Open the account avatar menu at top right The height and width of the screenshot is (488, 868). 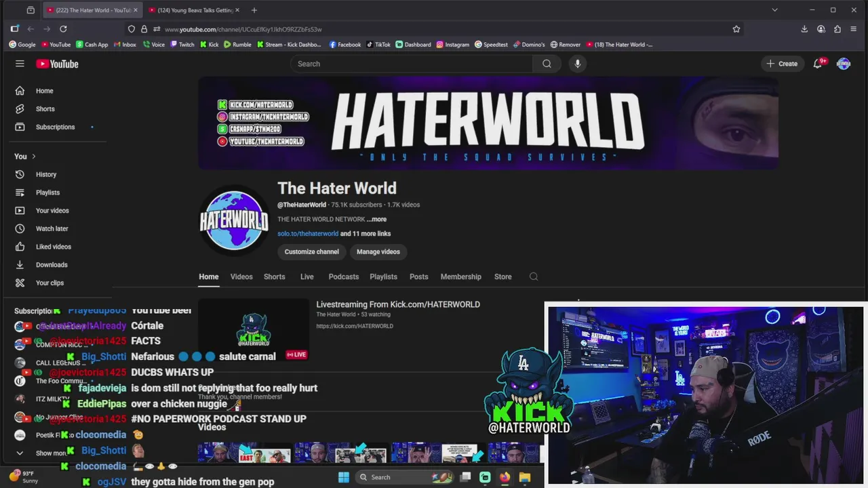coord(844,64)
